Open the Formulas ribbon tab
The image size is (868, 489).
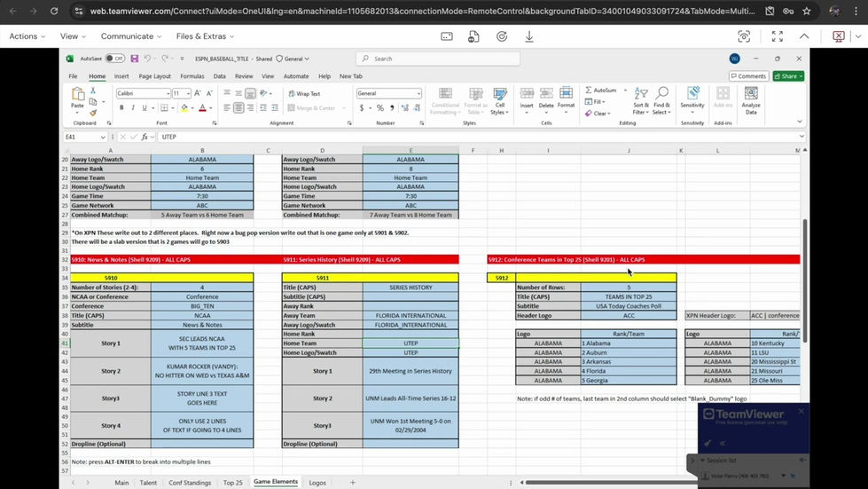point(192,76)
